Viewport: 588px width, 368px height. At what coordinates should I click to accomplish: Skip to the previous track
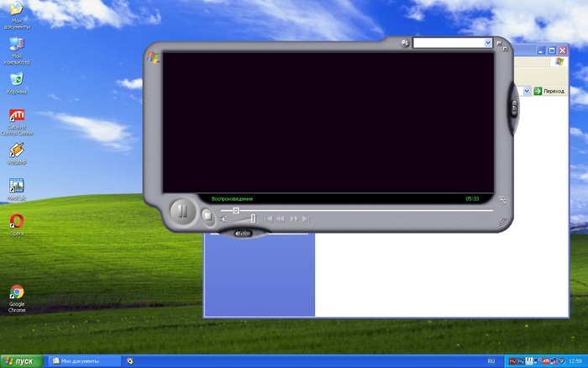(x=269, y=219)
